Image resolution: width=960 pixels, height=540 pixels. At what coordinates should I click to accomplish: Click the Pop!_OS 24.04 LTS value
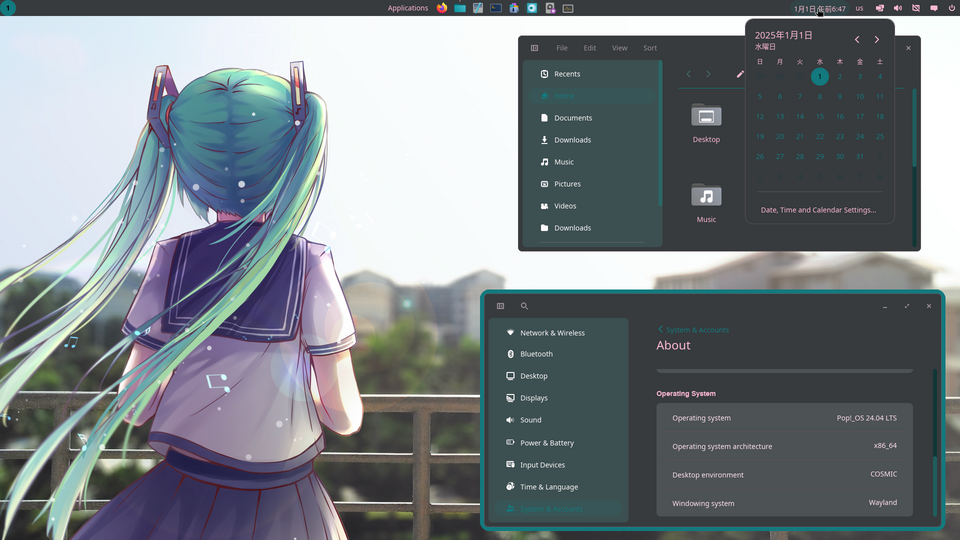tap(866, 418)
